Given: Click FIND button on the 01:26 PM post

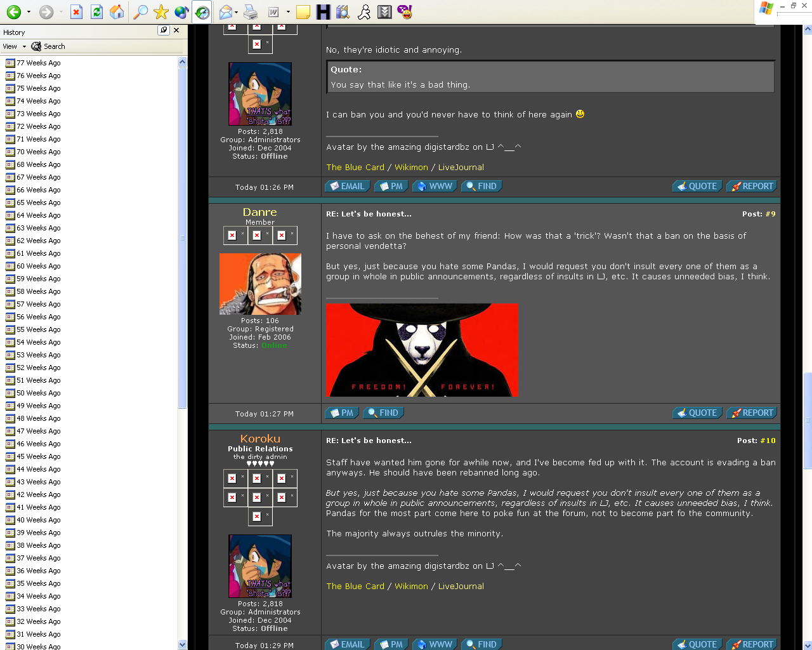Looking at the screenshot, I should click(481, 186).
